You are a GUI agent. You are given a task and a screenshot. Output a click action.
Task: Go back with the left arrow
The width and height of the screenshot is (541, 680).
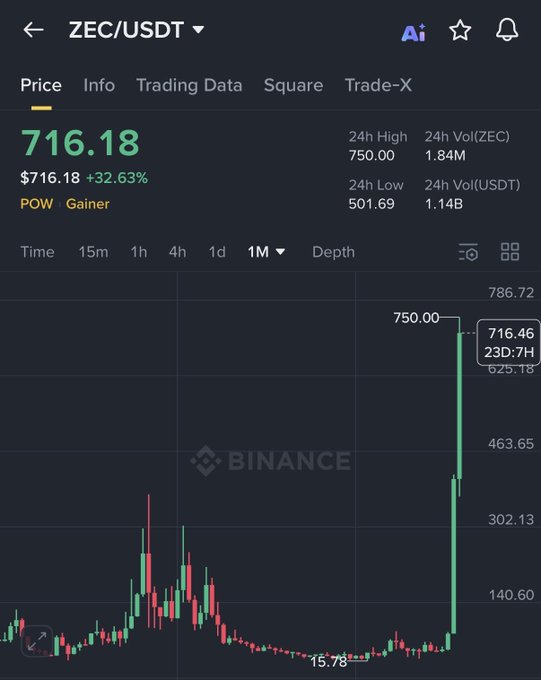pyautogui.click(x=33, y=29)
